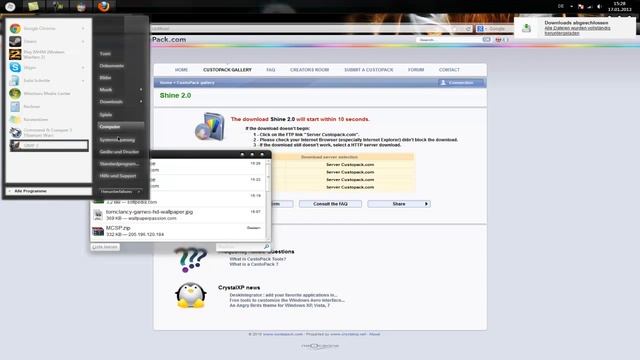Open the downloads completed notification link
Viewport: 640px width, 360px height.
point(577,31)
